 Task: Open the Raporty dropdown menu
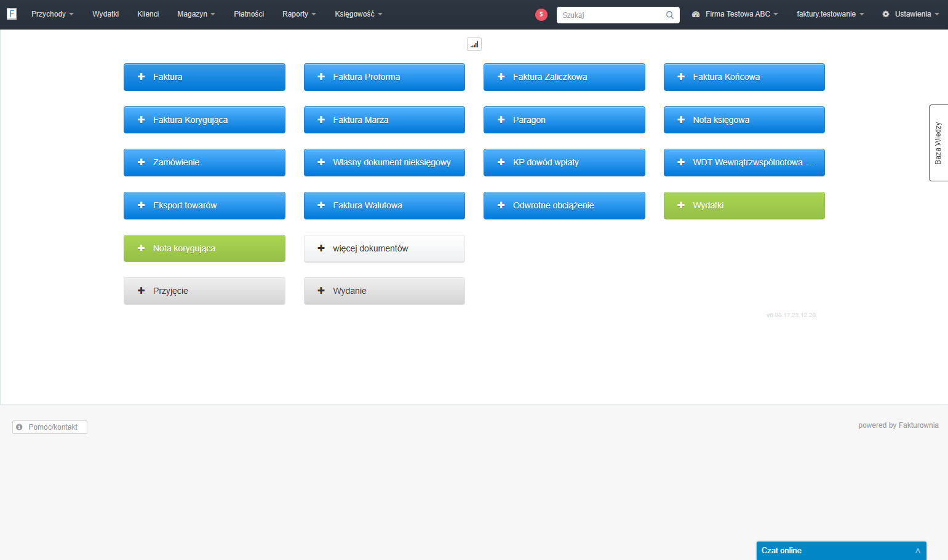tap(299, 14)
